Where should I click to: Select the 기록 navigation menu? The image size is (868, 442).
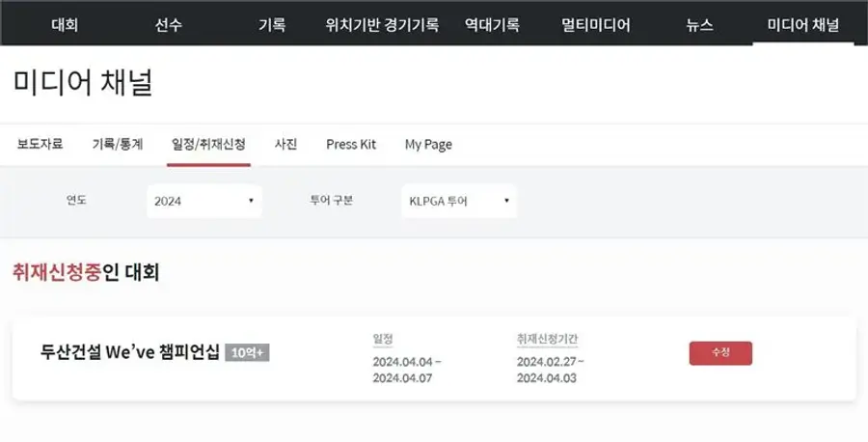click(272, 25)
